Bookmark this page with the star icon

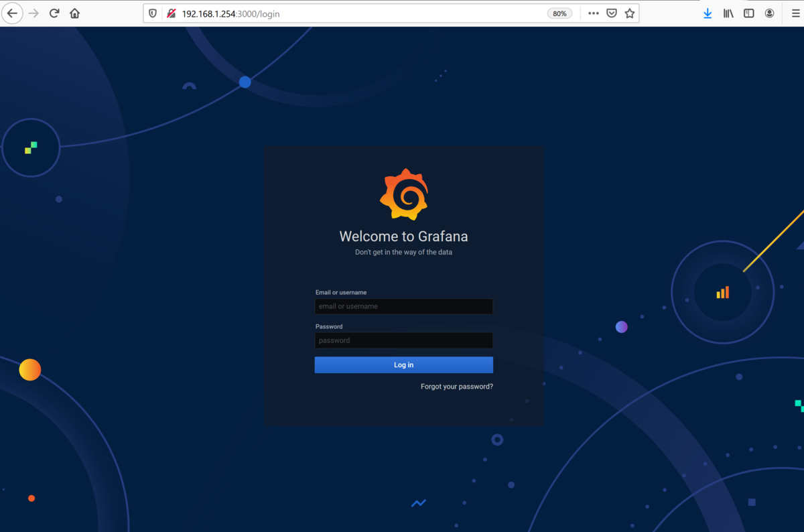(x=630, y=13)
